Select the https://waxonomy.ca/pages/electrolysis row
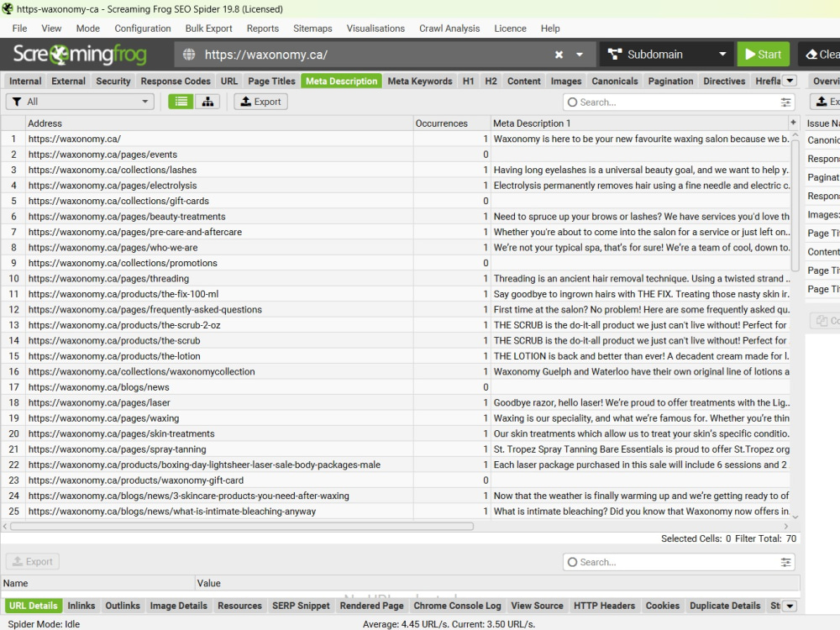 [396, 186]
